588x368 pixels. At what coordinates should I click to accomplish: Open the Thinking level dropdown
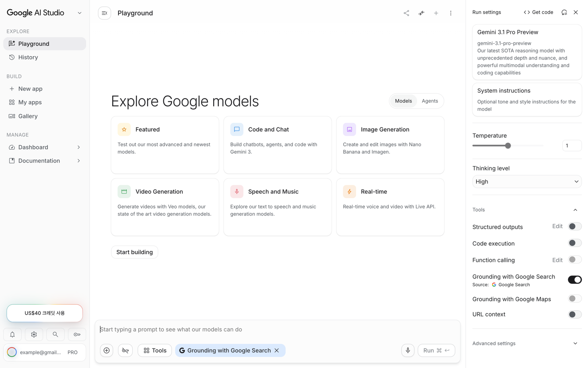(527, 181)
